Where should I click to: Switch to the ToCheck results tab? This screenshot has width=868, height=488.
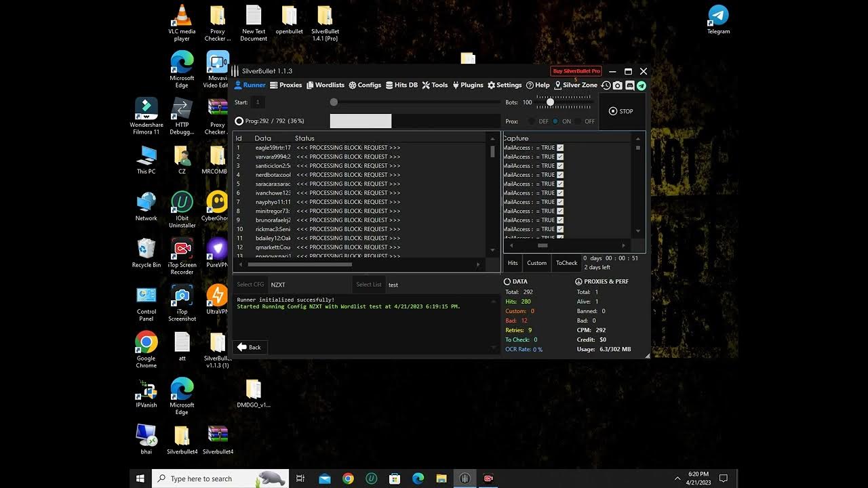566,263
